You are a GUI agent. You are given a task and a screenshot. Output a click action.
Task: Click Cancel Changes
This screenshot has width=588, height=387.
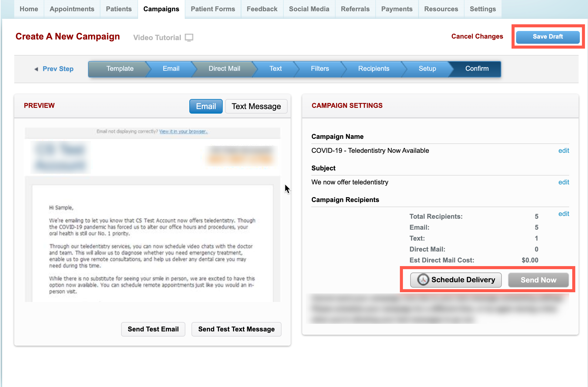coord(477,36)
